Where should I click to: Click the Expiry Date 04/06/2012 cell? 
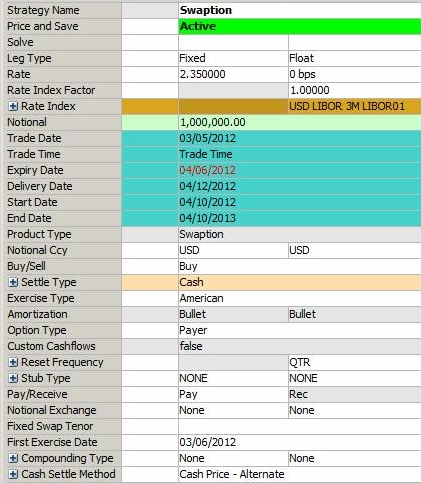(300, 170)
